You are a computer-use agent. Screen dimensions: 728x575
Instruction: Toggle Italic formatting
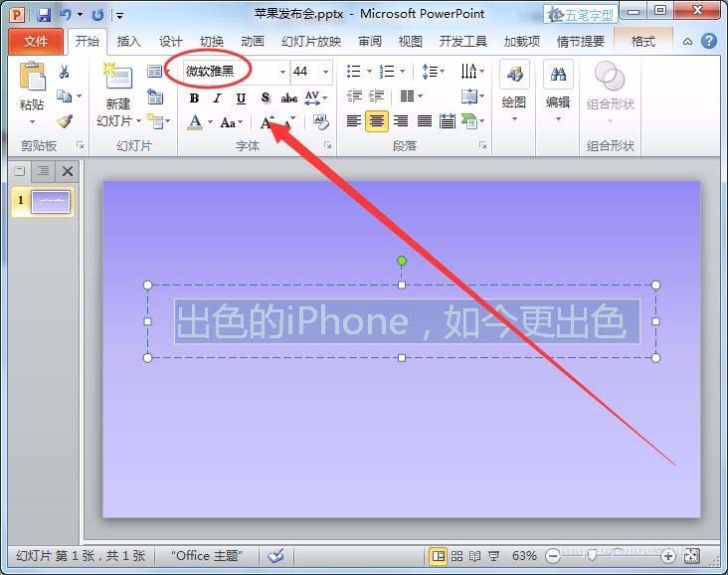pos(217,98)
